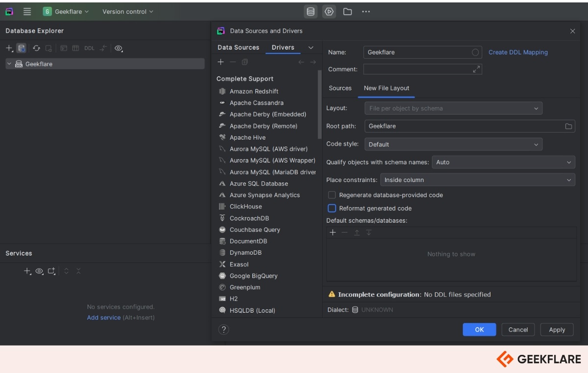The width and height of the screenshot is (588, 373).
Task: Click the Services play icon in title bar
Action: tap(329, 11)
